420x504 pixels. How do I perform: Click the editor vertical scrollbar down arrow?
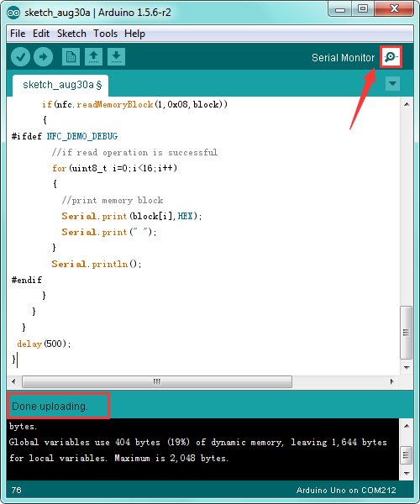(x=407, y=367)
